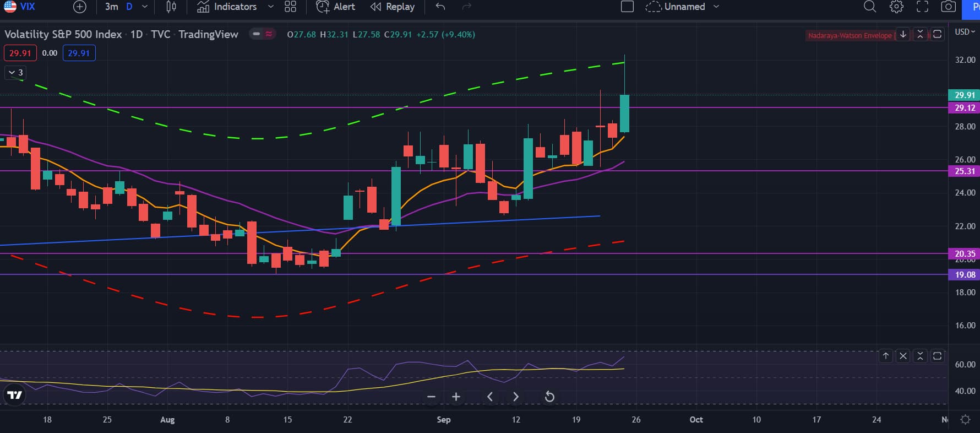Select the 25.31 horizontal line price label
980x433 pixels.
click(x=964, y=171)
